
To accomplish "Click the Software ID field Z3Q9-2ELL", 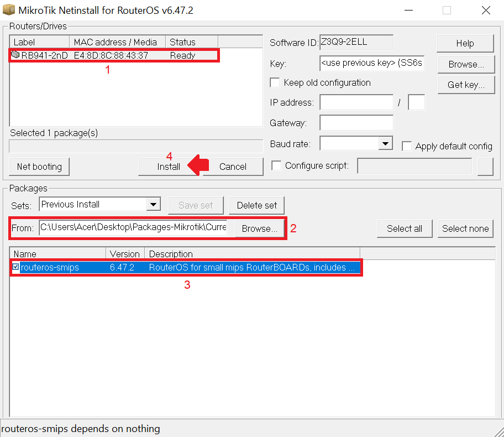I will [x=356, y=43].
